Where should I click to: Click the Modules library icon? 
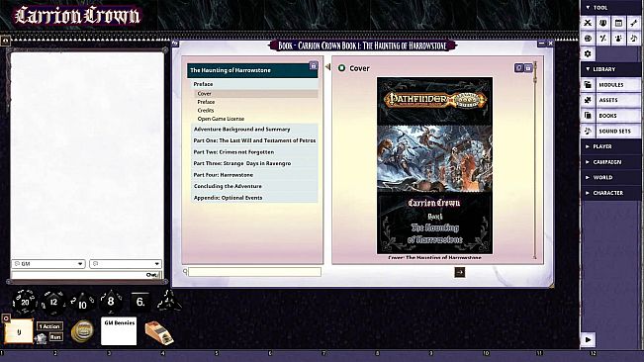click(x=588, y=84)
